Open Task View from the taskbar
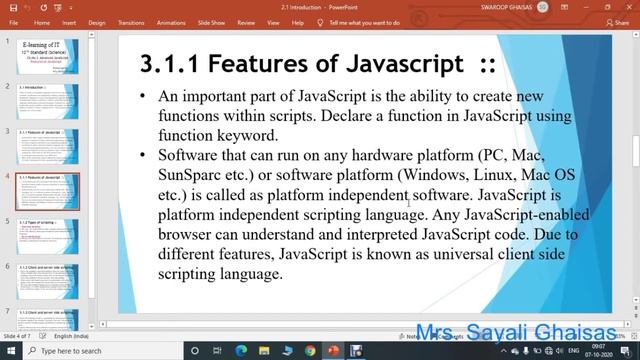 point(217,351)
